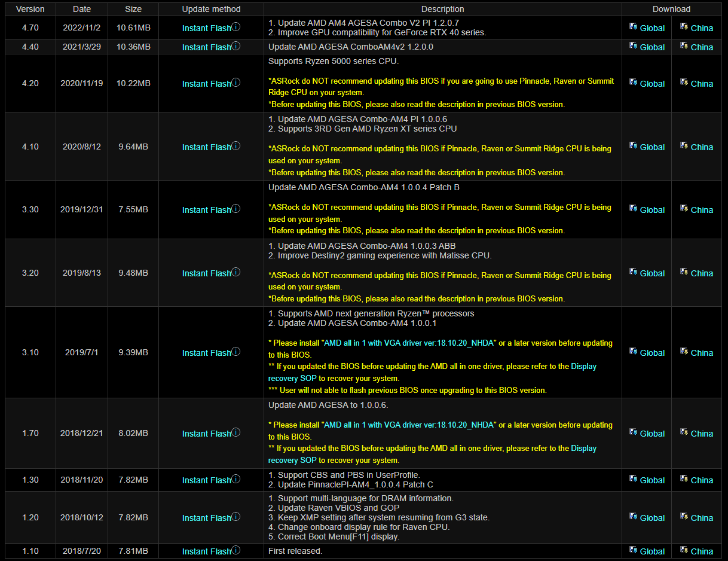
Task: Download BIOS 4.20 from Global link text
Action: [x=652, y=84]
